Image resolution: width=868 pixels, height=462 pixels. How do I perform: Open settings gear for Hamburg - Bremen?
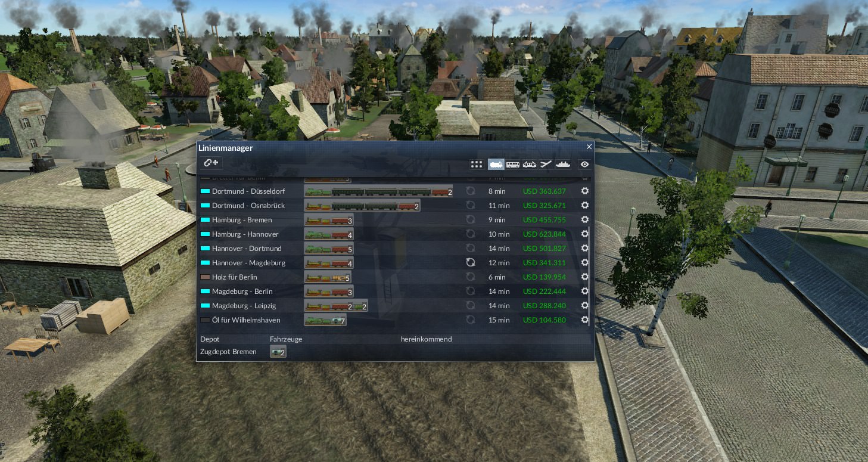click(585, 220)
